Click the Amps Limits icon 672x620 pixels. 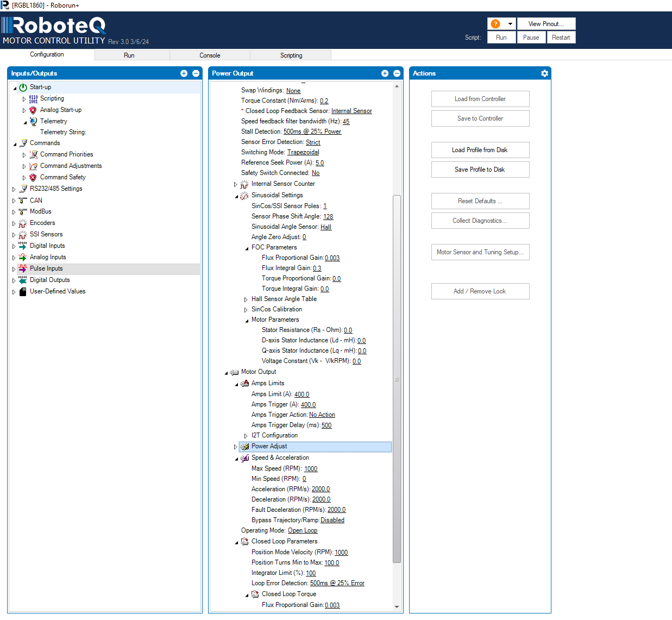point(244,384)
